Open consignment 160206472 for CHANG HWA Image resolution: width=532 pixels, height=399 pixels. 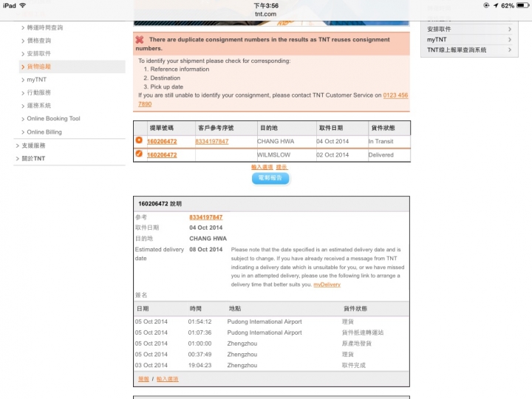(x=162, y=141)
